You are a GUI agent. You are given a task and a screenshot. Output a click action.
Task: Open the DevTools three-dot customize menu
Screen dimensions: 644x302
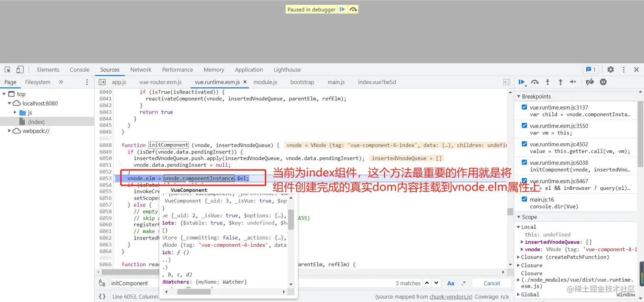point(624,70)
